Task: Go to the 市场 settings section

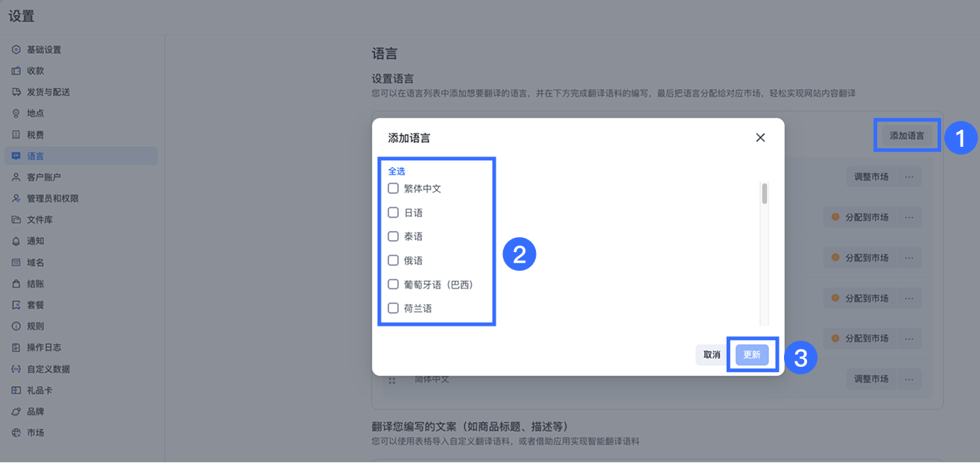Action: [x=34, y=432]
